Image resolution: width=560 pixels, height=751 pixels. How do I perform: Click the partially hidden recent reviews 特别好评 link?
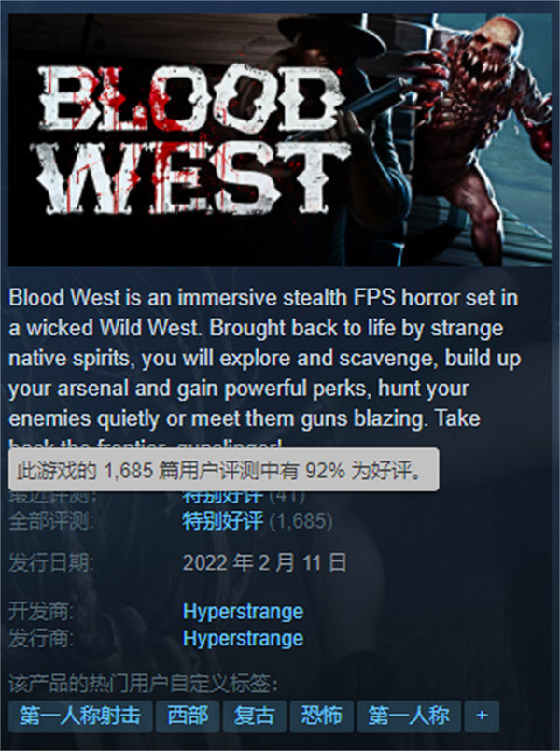222,497
